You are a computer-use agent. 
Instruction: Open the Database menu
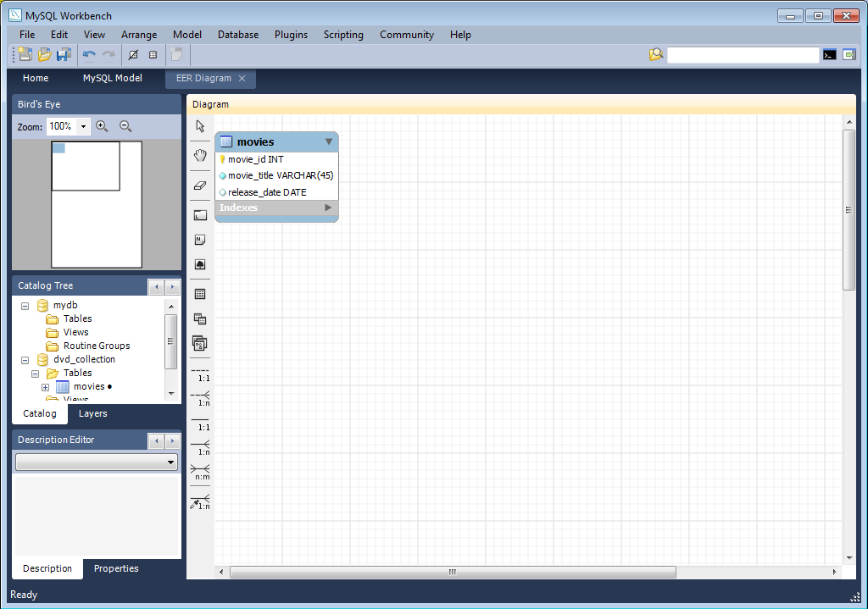237,35
